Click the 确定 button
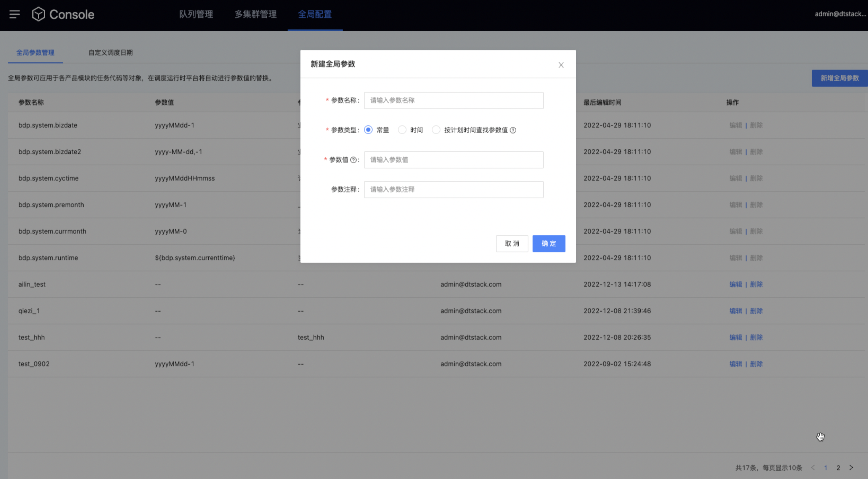The height and width of the screenshot is (479, 868). [x=549, y=243]
